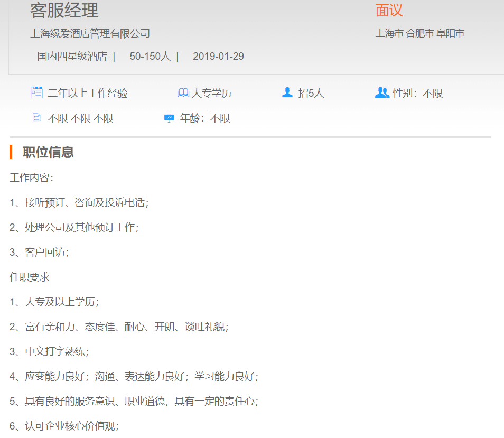Click the two-person icon beside 性别
The image size is (504, 438).
pyautogui.click(x=382, y=93)
